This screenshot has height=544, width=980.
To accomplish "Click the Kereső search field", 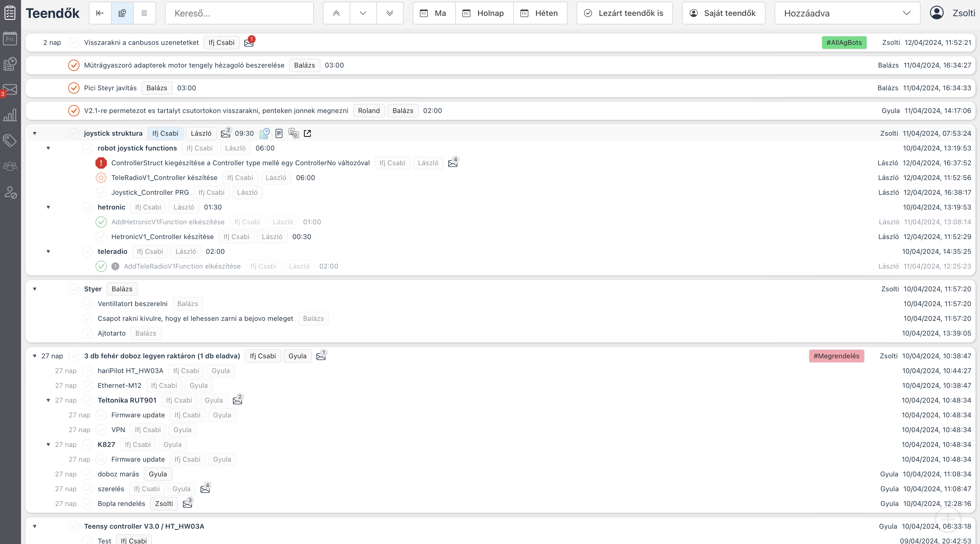I will click(239, 13).
